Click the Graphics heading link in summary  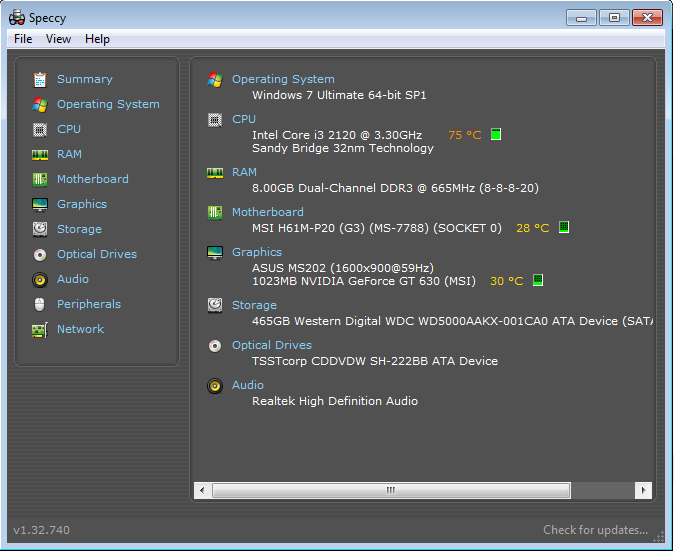[x=257, y=252]
